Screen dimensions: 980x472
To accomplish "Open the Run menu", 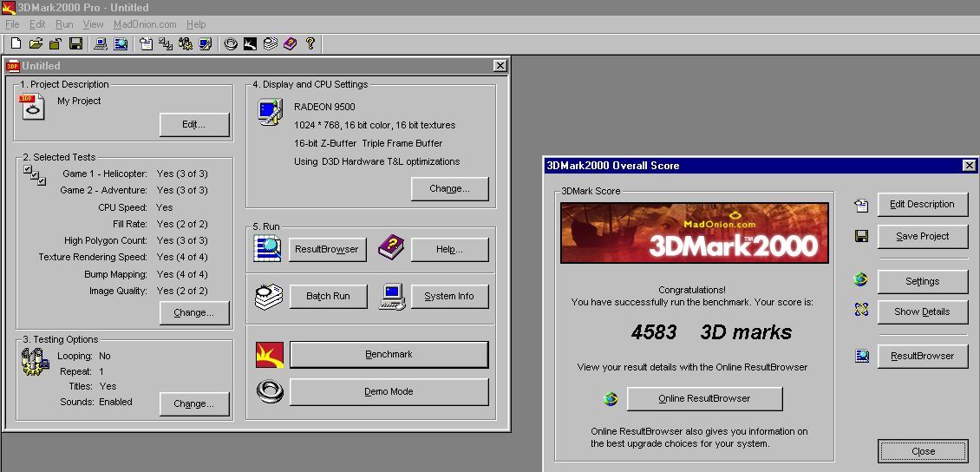I will click(64, 24).
